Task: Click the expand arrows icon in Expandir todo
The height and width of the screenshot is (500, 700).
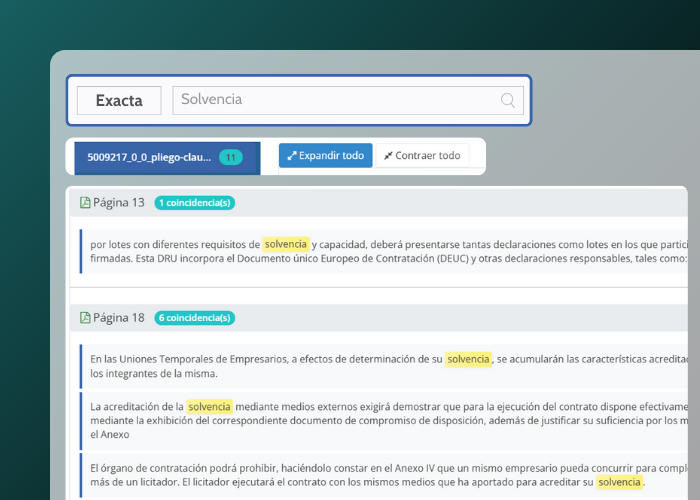Action: [x=291, y=156]
